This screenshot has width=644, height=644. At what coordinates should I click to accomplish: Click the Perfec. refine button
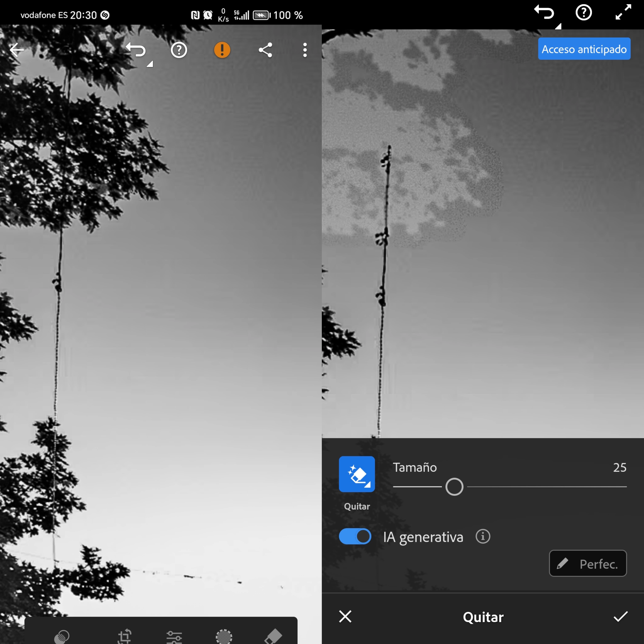tap(588, 563)
